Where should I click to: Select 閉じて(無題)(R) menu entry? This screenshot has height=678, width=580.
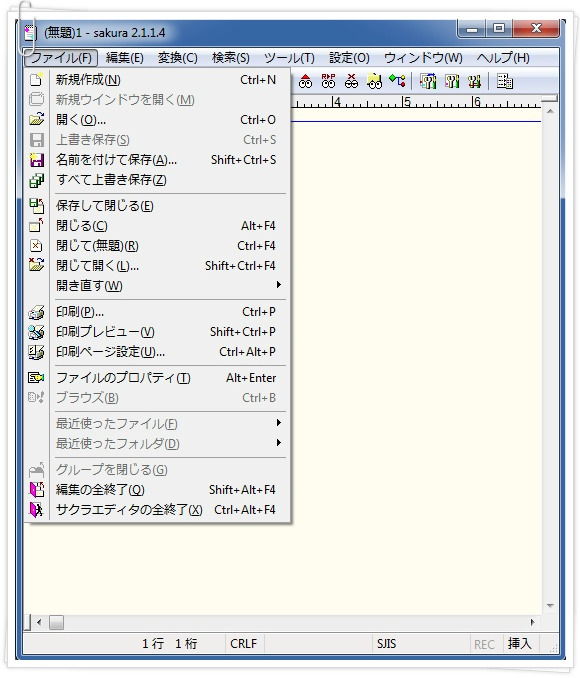(x=157, y=246)
